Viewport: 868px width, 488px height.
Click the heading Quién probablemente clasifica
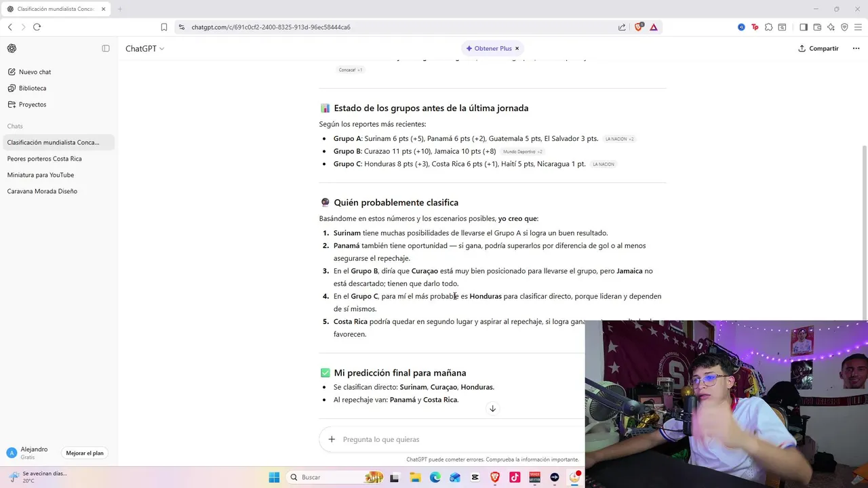396,203
